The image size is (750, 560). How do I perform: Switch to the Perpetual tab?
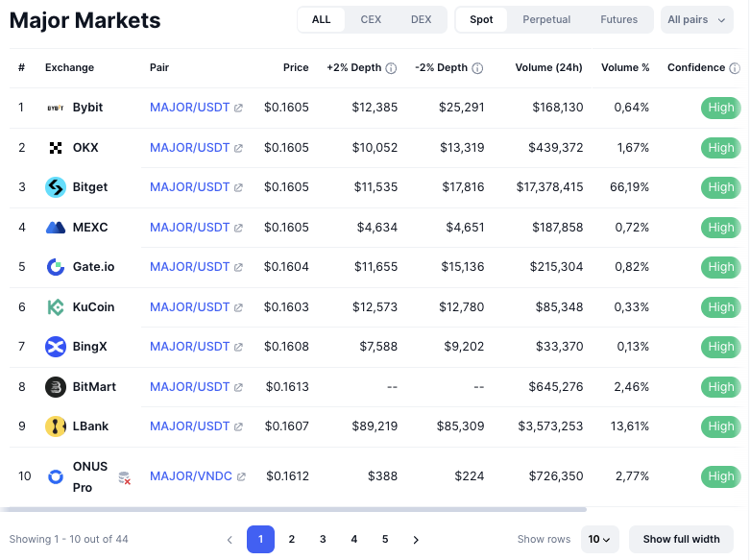[x=546, y=19]
